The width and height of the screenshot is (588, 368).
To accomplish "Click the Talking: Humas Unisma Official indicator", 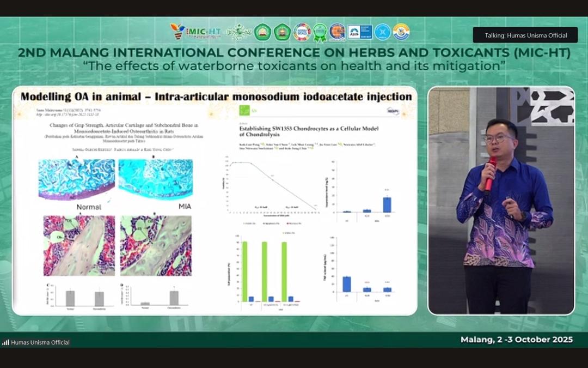I will pyautogui.click(x=525, y=35).
